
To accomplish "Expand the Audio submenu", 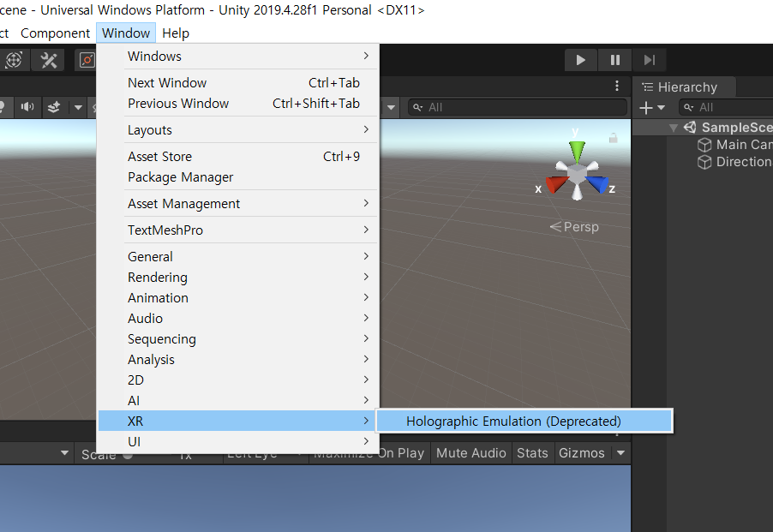I will point(238,319).
